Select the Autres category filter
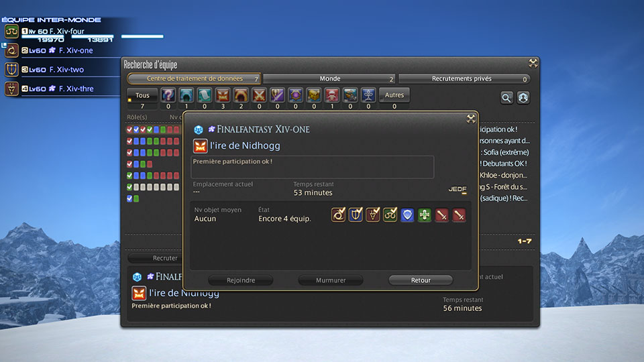Screen dimensions: 644x362 pyautogui.click(x=394, y=95)
